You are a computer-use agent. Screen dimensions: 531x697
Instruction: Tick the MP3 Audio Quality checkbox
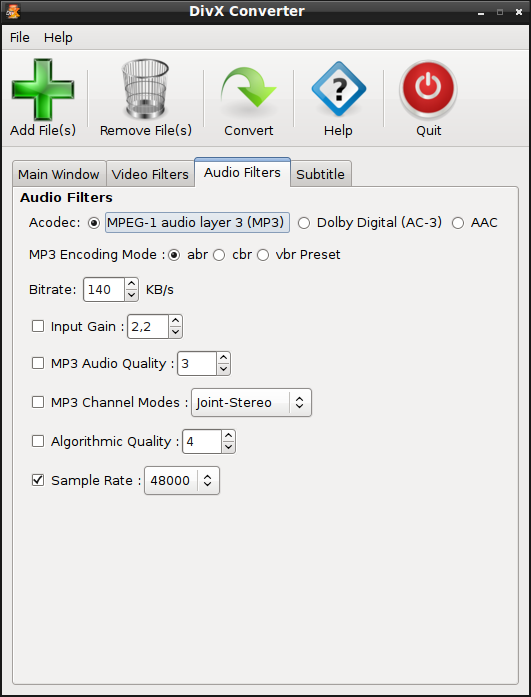(38, 363)
